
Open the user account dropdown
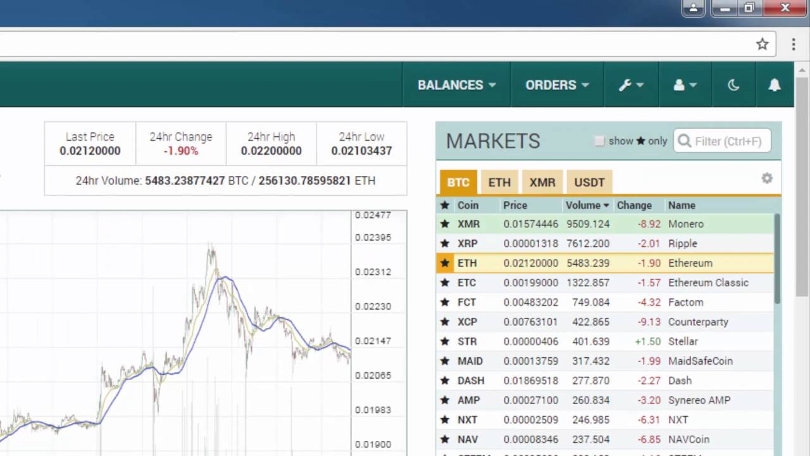tap(685, 85)
